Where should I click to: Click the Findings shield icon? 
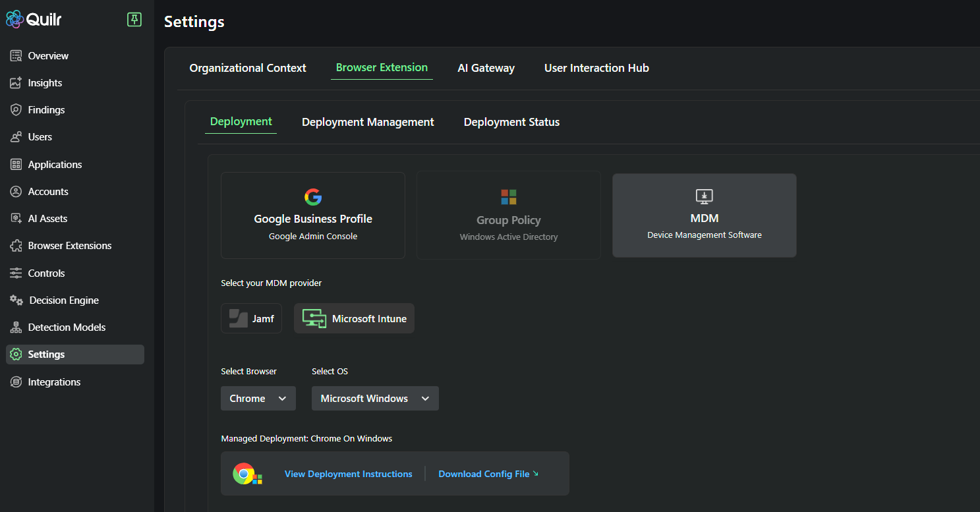(16, 110)
